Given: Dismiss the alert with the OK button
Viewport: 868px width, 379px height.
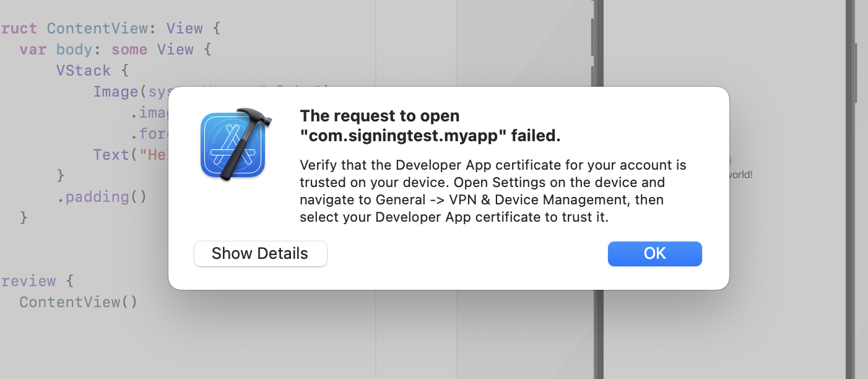Looking at the screenshot, I should tap(654, 254).
